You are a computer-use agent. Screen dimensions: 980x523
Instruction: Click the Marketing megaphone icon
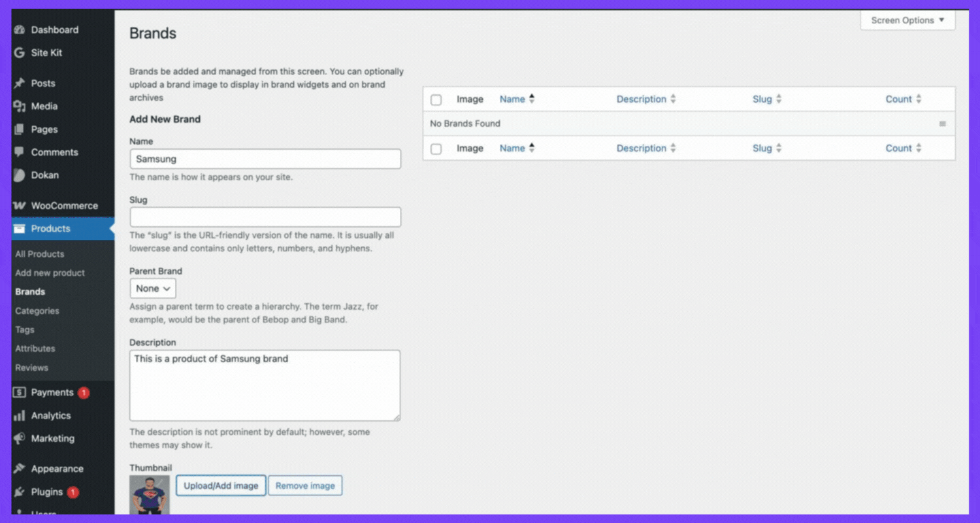[x=20, y=439]
